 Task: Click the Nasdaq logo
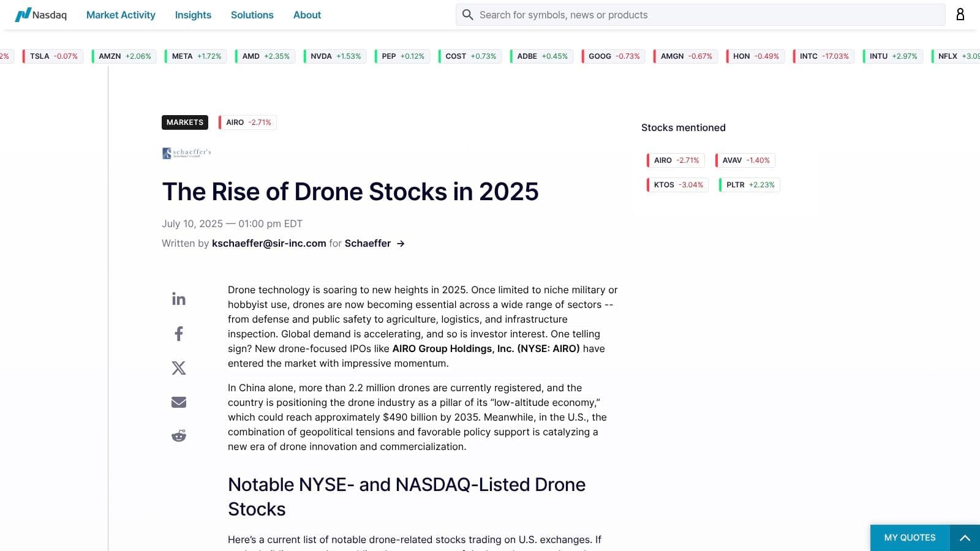pos(41,15)
